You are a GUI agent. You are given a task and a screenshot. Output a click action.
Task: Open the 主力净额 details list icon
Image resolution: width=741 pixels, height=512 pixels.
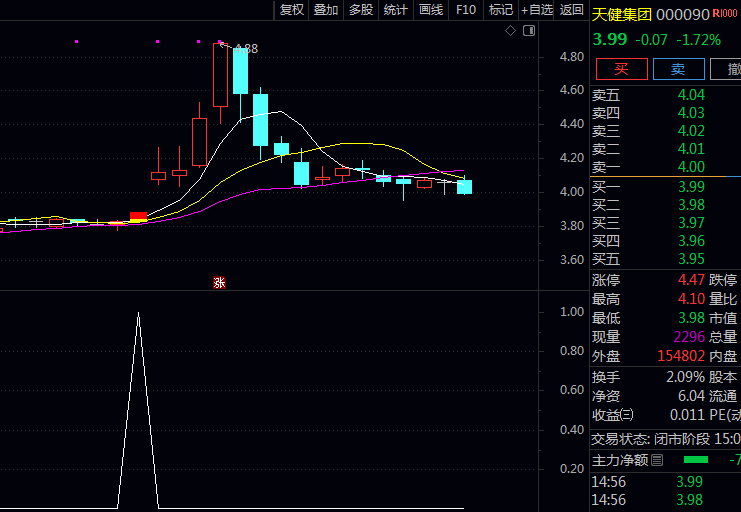pyautogui.click(x=657, y=460)
